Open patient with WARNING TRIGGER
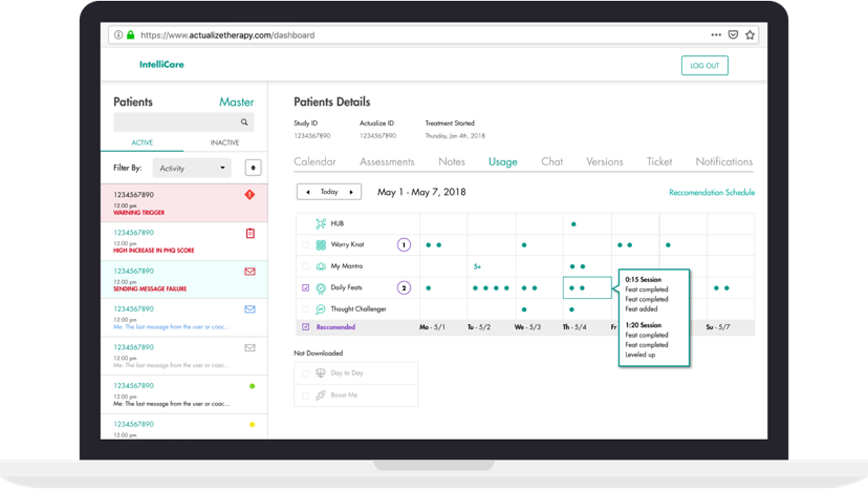 click(183, 203)
